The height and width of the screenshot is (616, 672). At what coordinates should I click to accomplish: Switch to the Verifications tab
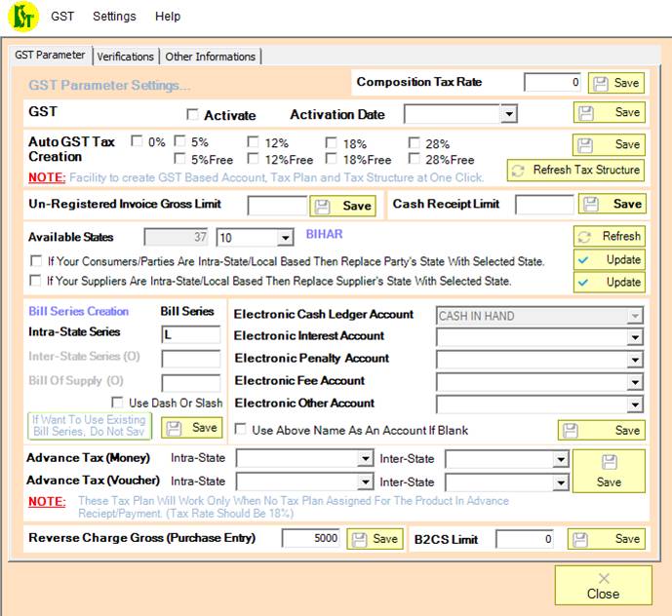click(126, 57)
